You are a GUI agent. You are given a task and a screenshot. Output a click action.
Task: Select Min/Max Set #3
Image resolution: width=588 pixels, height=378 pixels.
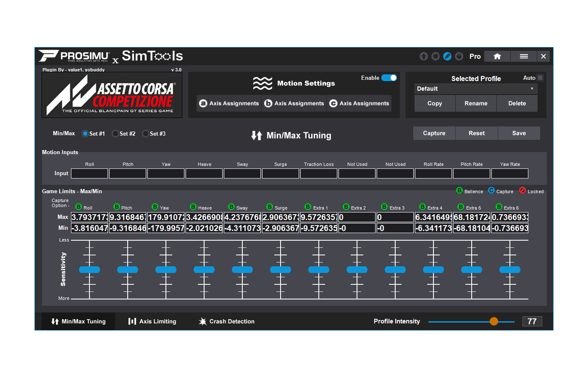(x=146, y=134)
